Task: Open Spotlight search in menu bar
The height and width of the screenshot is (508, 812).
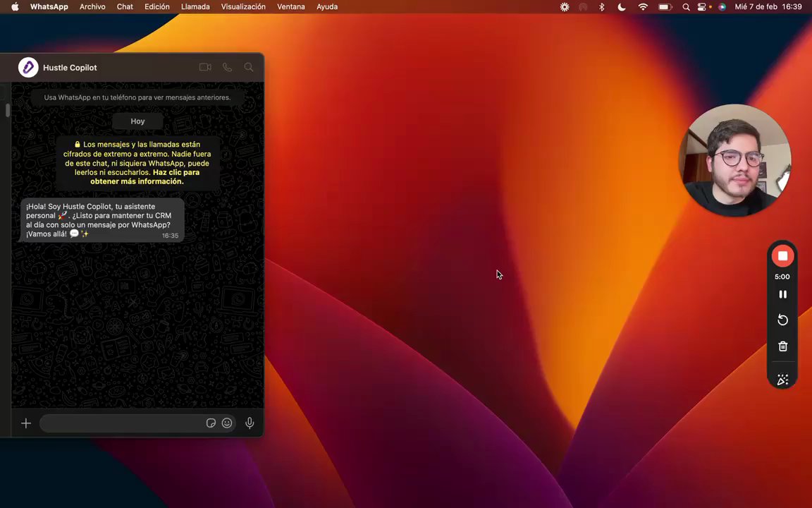Action: (686, 7)
